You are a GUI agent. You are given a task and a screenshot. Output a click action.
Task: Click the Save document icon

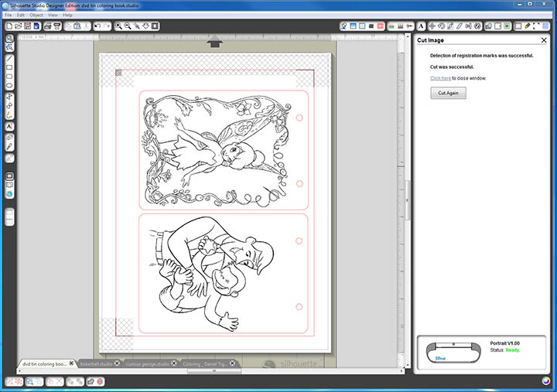27,26
